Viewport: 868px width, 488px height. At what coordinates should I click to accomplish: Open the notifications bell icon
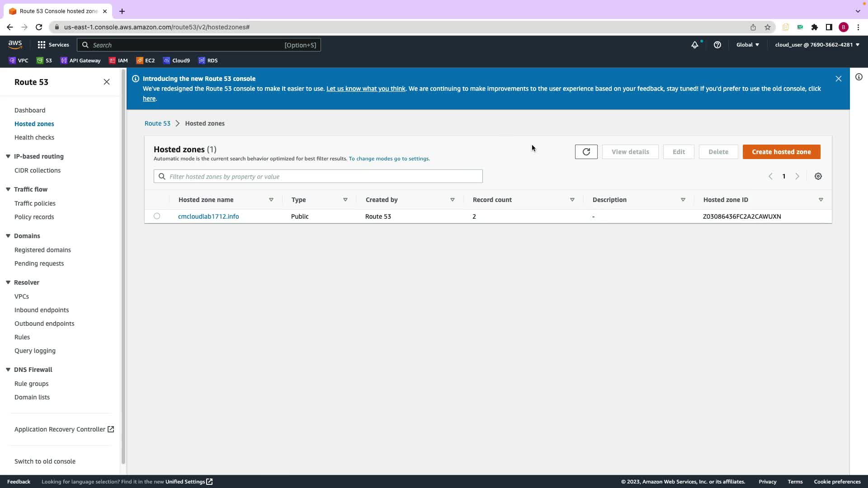click(x=694, y=45)
